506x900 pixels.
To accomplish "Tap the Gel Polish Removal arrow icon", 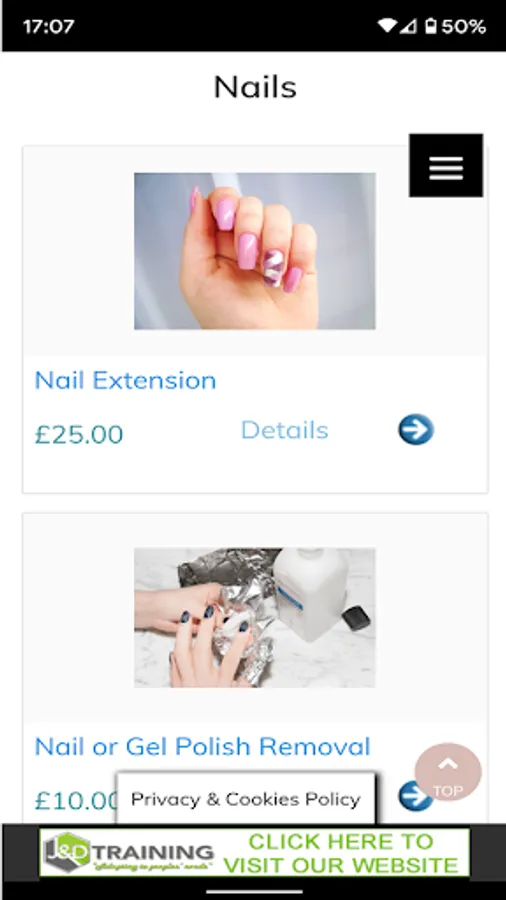I will click(x=415, y=796).
